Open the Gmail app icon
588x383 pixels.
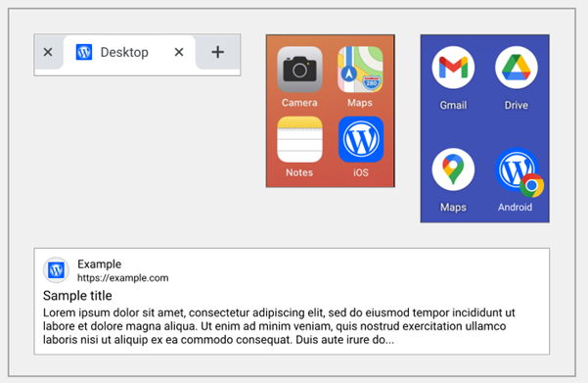click(x=453, y=68)
